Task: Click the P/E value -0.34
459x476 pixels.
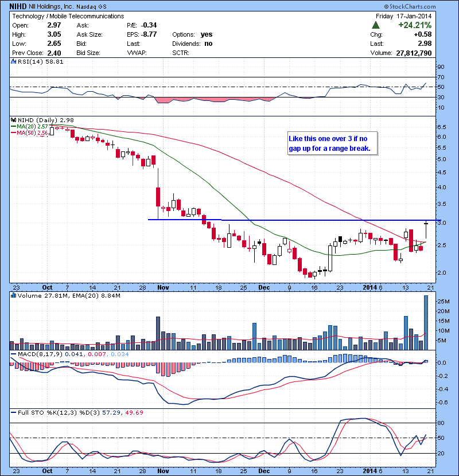Action: (149, 25)
